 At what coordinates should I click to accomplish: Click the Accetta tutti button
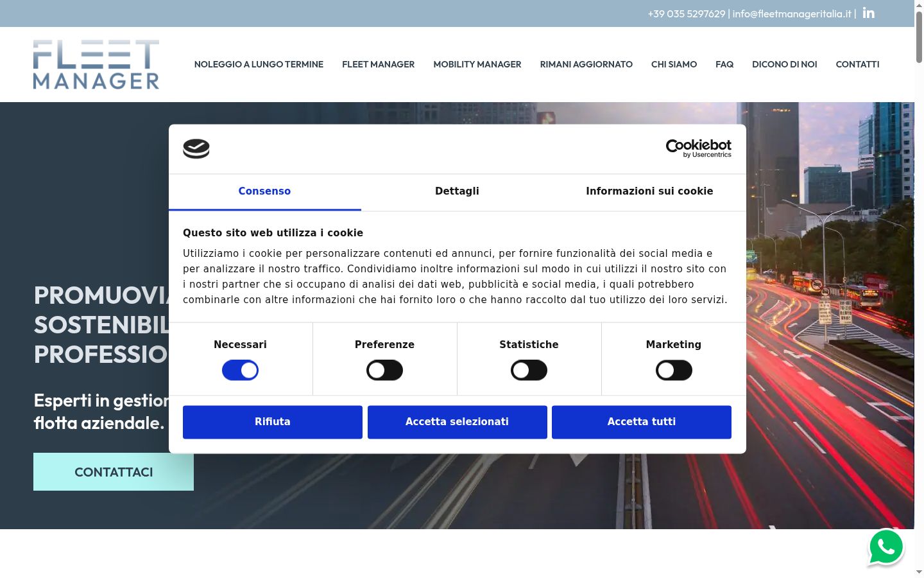642,422
